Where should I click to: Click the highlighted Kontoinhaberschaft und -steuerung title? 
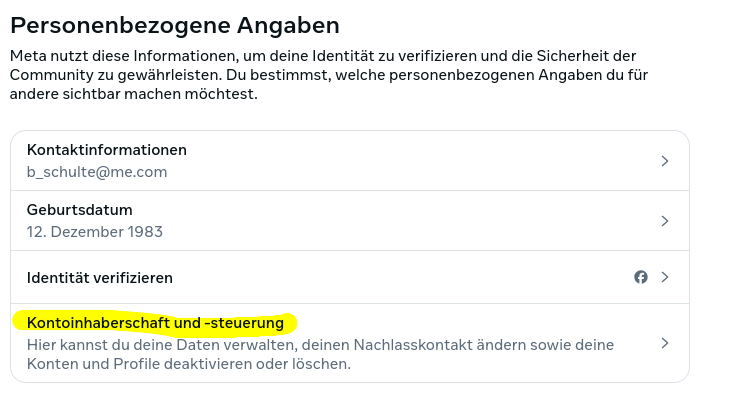point(155,323)
